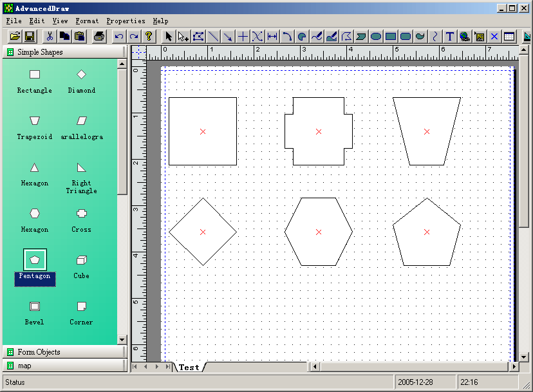533x392 pixels.
Task: Select the arrow pointer selection tool
Action: click(169, 37)
